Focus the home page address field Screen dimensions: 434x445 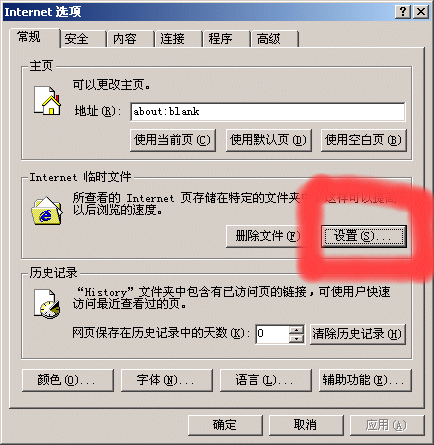click(268, 111)
